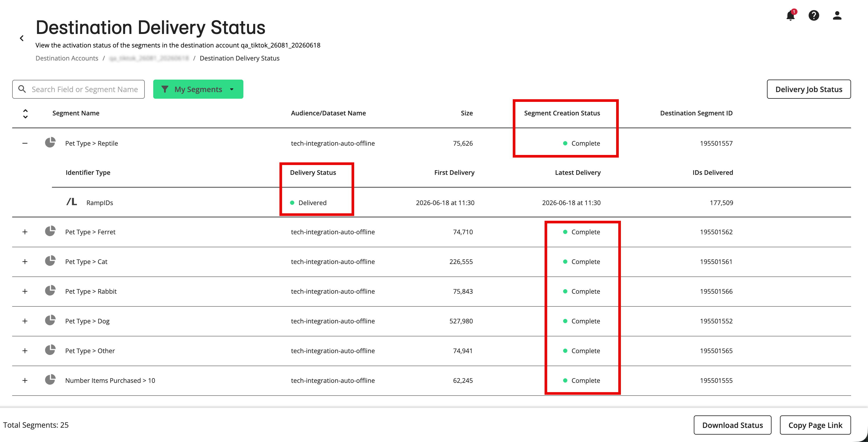Click the segment ID 195501565

pyautogui.click(x=716, y=351)
